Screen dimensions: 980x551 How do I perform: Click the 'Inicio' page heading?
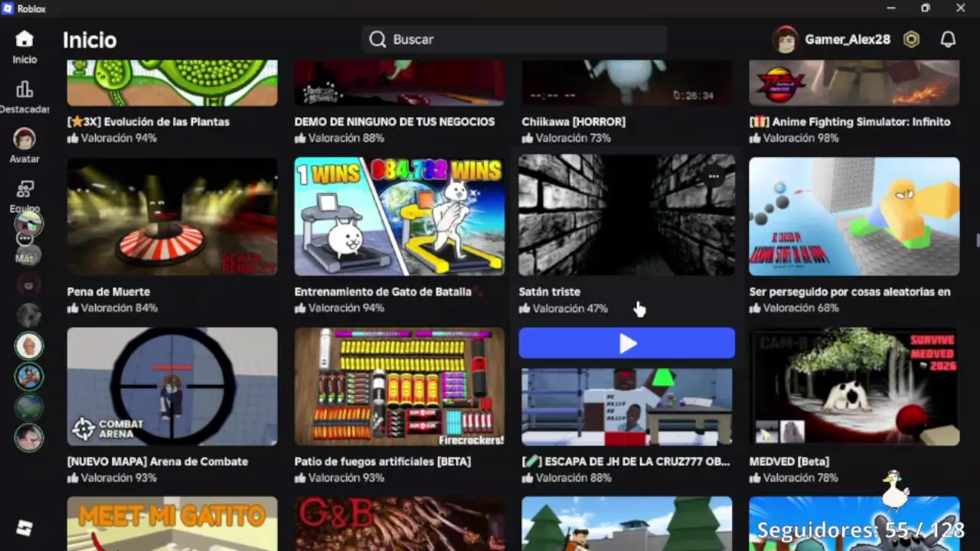[90, 40]
